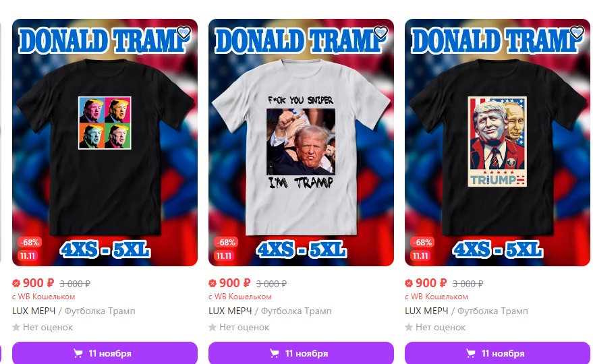Open the black pop-art Trump t-shirt image
The image size is (593, 364).
[105, 142]
